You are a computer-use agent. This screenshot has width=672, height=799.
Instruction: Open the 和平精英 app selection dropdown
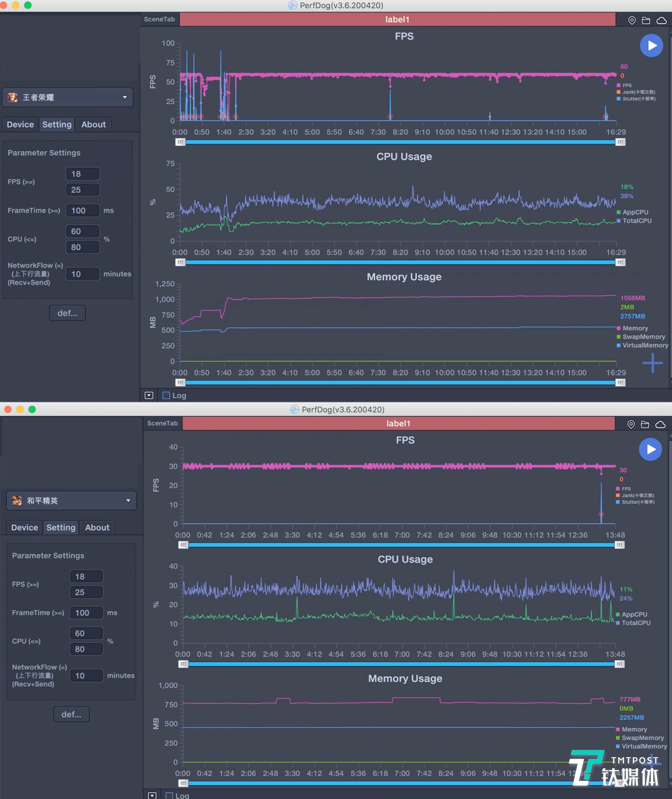point(72,501)
